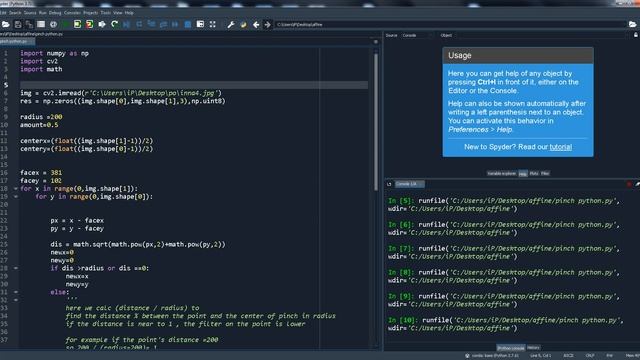The image size is (640, 360).
Task: Open console options pencil icon
Action: pyautogui.click(x=637, y=184)
